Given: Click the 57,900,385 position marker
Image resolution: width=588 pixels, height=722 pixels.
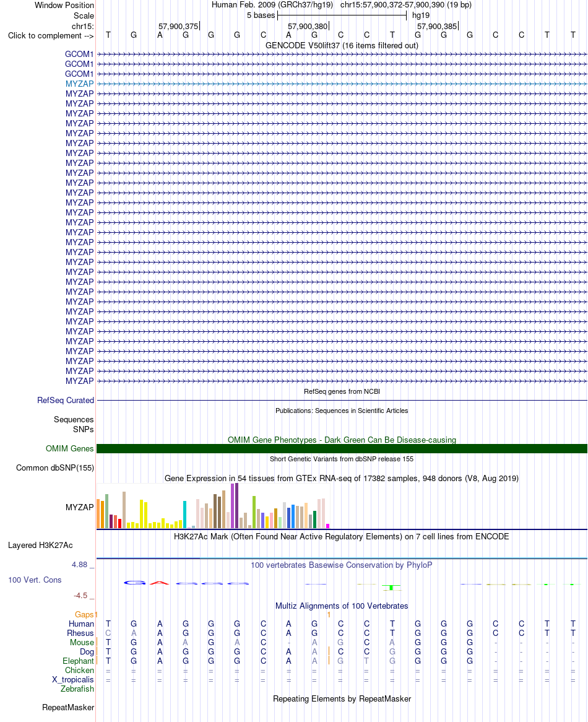Looking at the screenshot, I should (x=437, y=26).
